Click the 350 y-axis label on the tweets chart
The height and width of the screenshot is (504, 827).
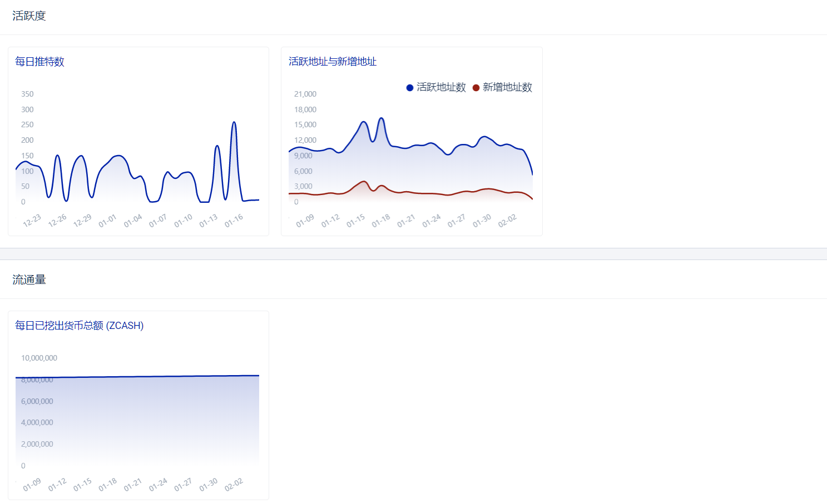[x=27, y=94]
